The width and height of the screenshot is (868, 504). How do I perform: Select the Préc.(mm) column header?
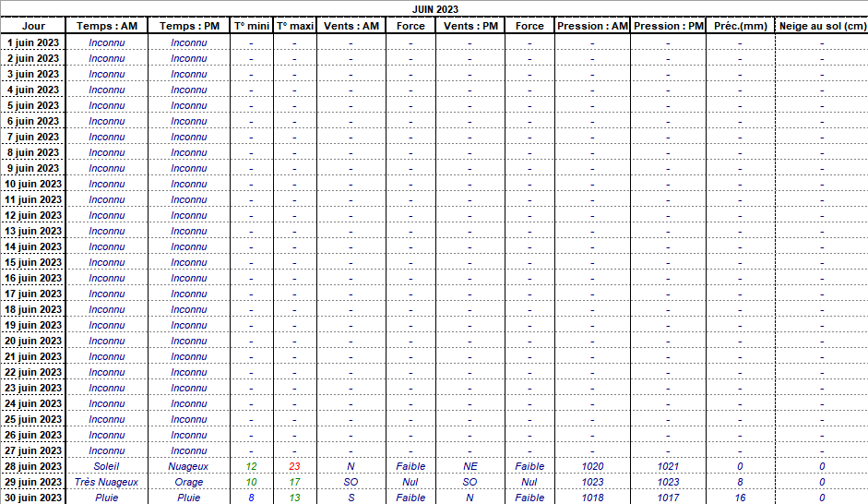tap(740, 26)
